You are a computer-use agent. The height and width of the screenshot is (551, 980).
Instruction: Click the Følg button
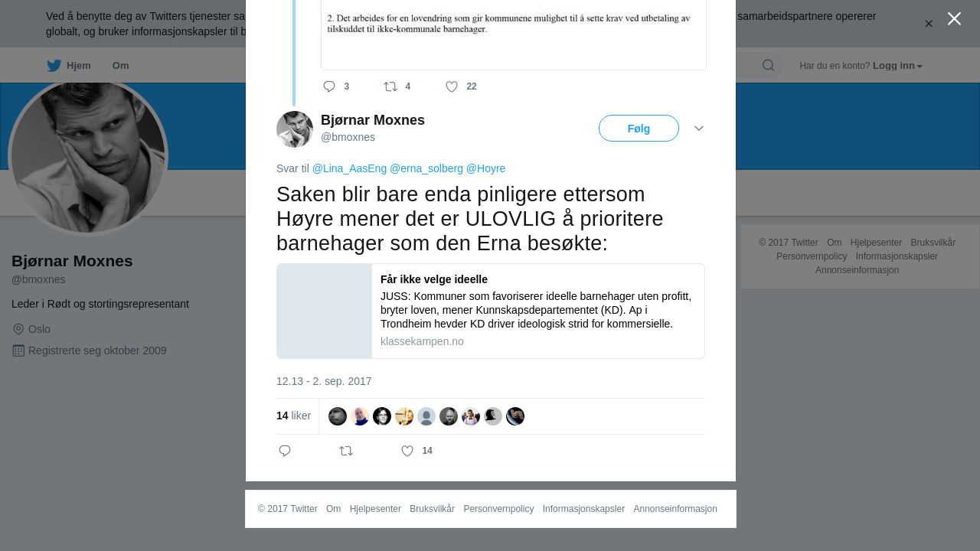coord(639,129)
